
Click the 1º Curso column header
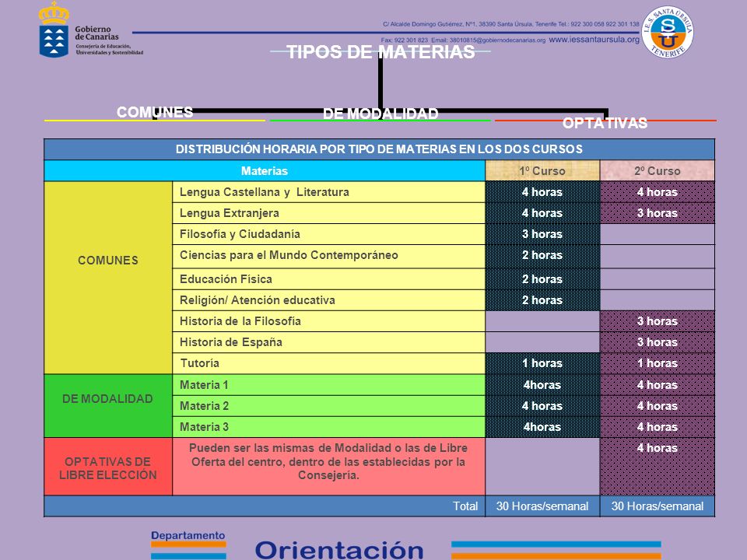(x=542, y=171)
